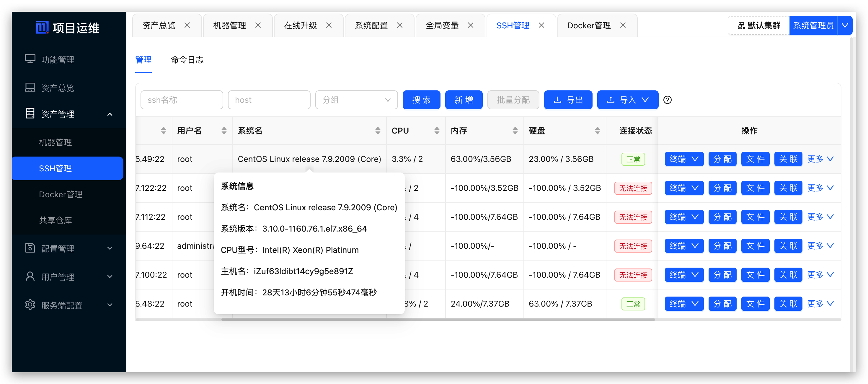The width and height of the screenshot is (868, 384).
Task: Close the 机器管理 tab
Action: click(x=258, y=25)
